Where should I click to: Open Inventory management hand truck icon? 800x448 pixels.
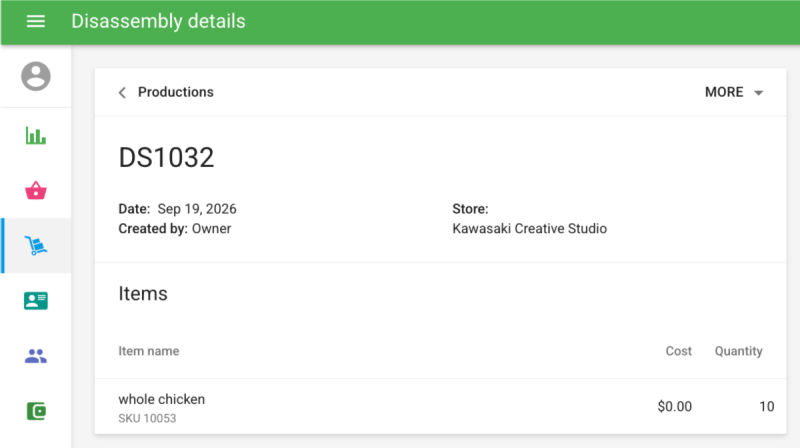[x=36, y=245]
